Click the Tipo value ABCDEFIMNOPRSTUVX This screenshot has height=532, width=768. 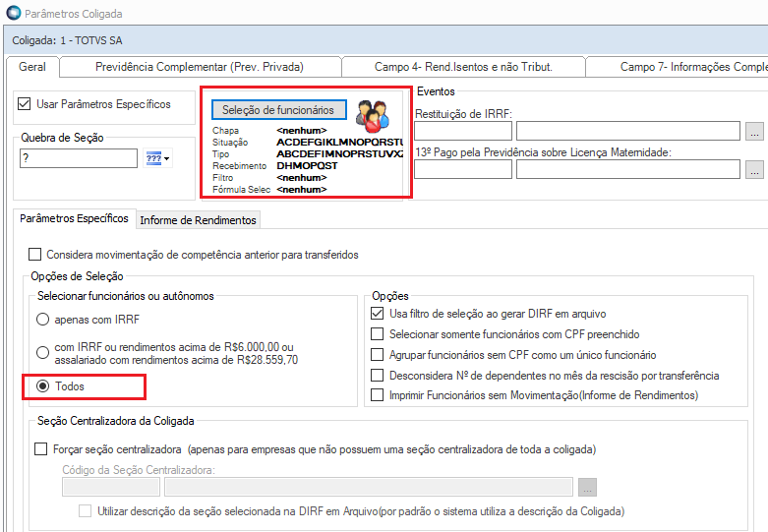click(x=339, y=153)
